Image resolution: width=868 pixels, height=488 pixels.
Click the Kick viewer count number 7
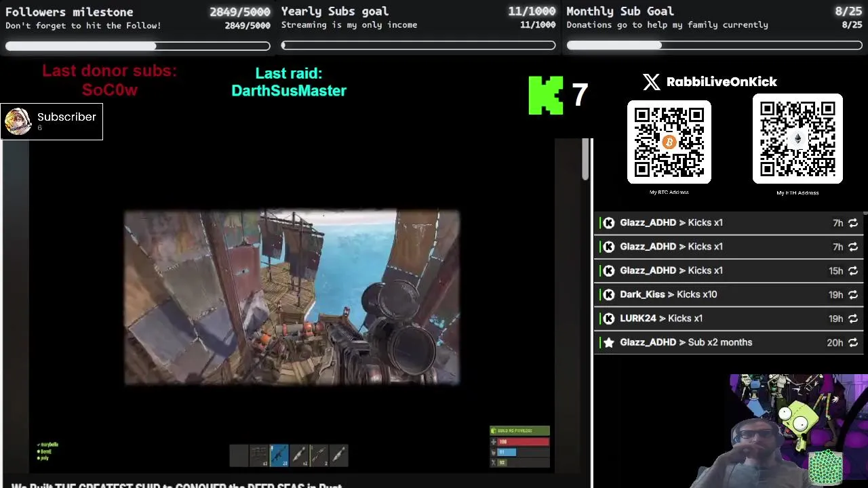pos(579,96)
